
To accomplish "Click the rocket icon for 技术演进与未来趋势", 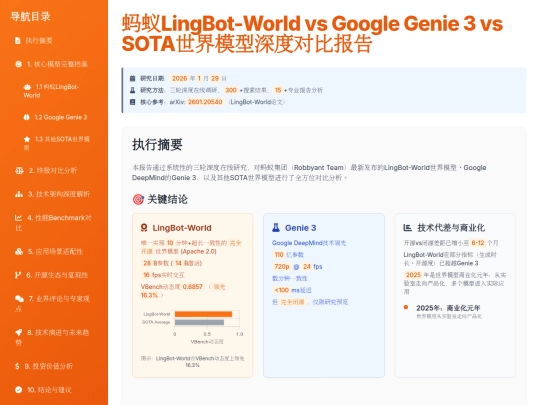I will coord(19,332).
